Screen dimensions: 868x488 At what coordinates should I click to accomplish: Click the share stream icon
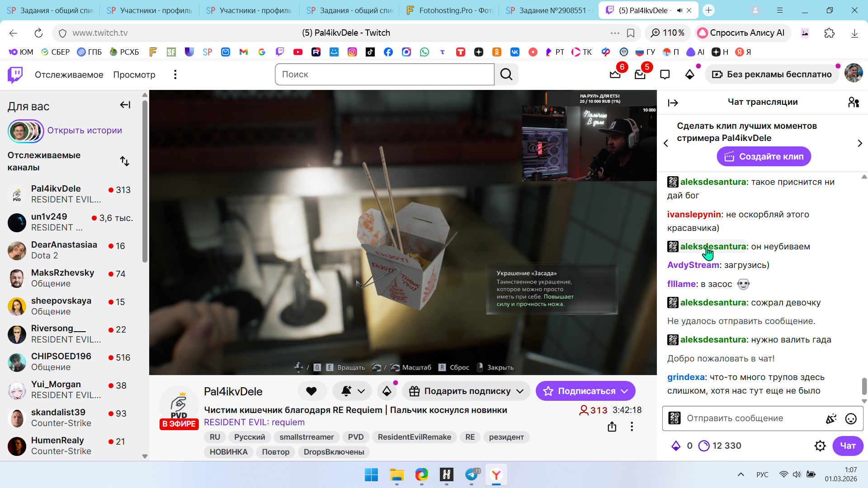tap(612, 427)
